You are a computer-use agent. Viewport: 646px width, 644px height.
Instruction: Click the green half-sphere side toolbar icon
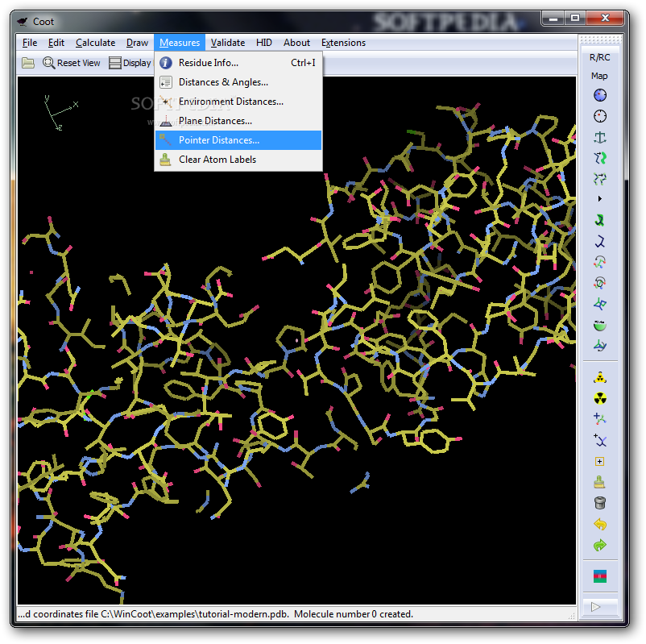point(600,326)
